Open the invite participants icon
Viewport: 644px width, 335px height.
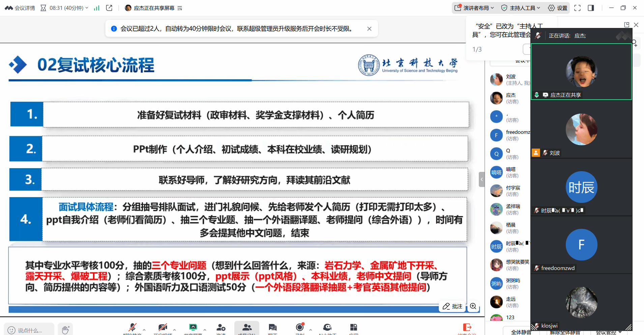tap(221, 328)
